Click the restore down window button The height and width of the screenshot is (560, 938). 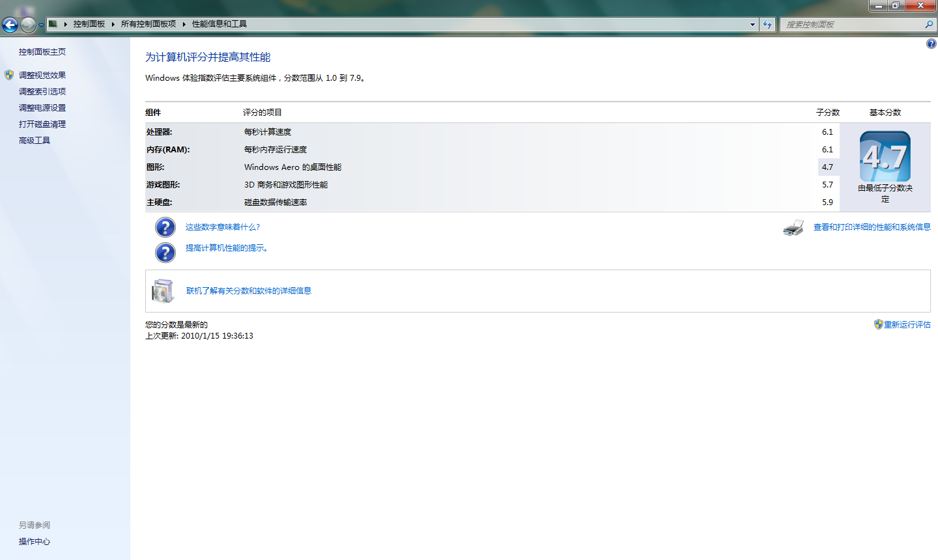tap(896, 6)
